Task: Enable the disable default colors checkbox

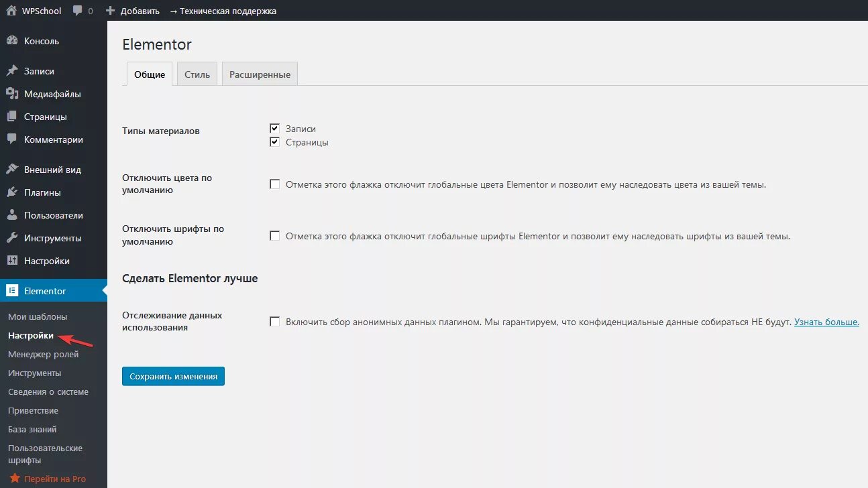Action: point(274,184)
